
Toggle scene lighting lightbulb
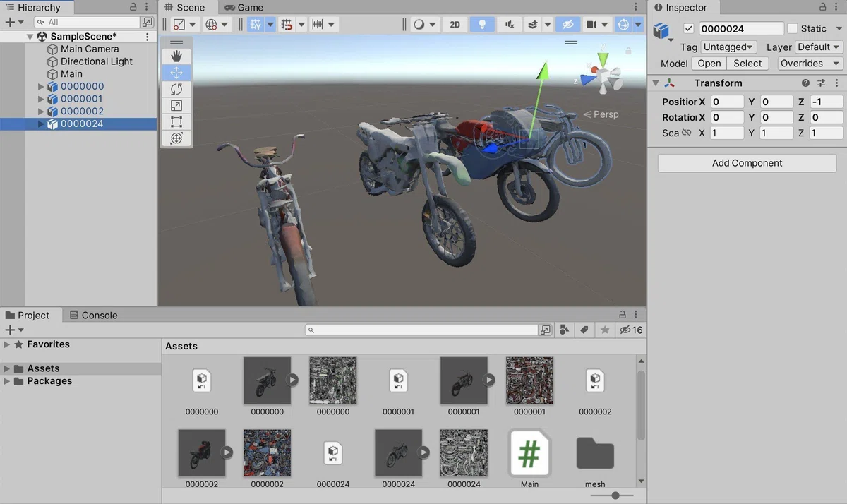pyautogui.click(x=483, y=25)
